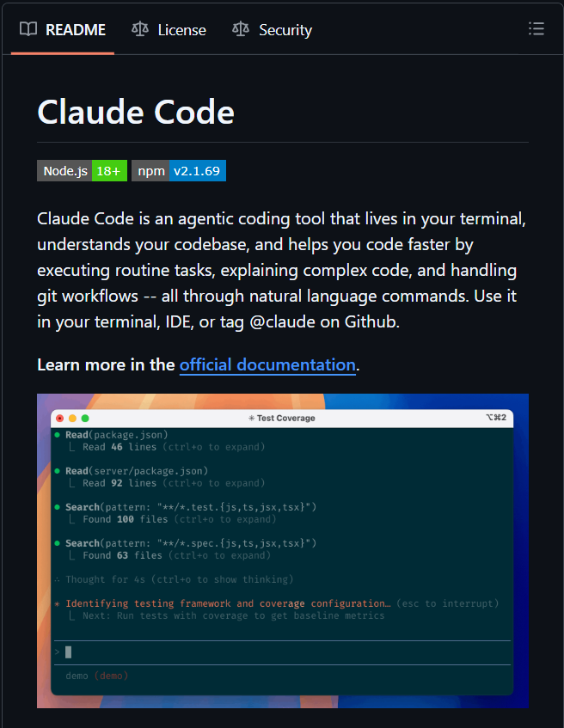
Task: Click the 'Found 100 files' output
Action: tap(126, 519)
